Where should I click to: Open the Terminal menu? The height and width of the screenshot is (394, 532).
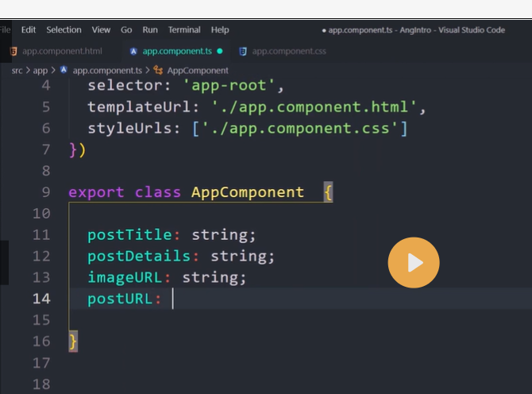pos(184,29)
